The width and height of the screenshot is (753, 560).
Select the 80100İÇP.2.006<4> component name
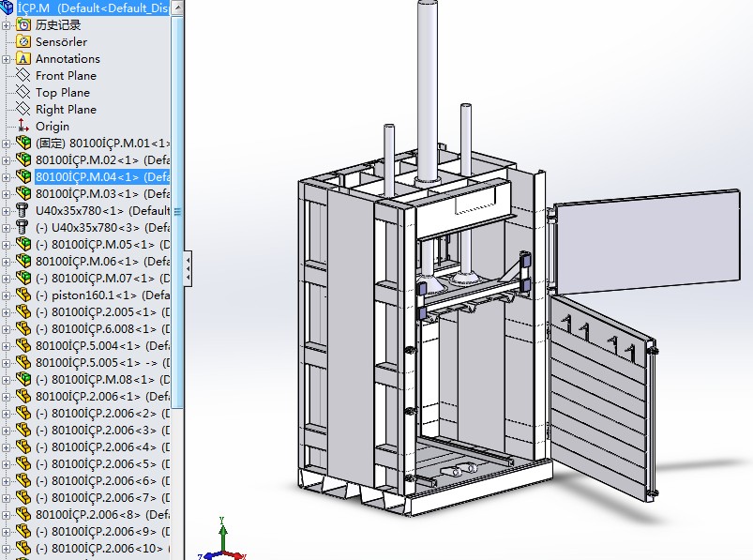tap(102, 447)
